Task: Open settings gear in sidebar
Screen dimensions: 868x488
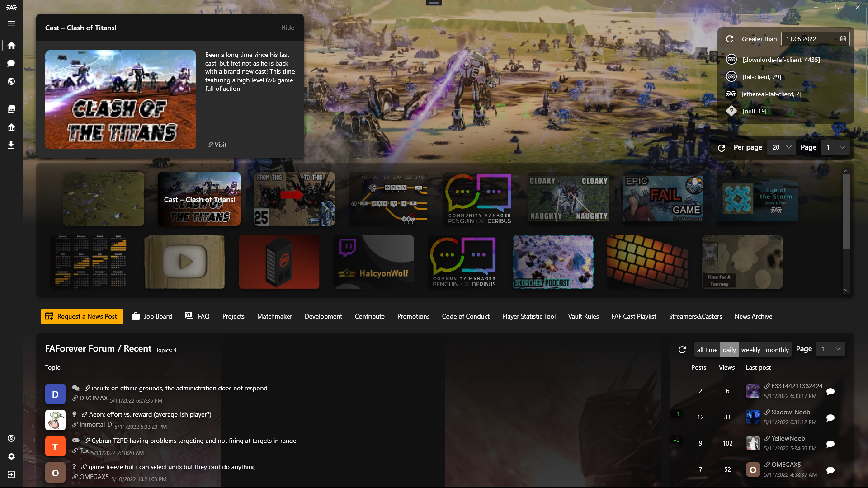Action: 11,456
